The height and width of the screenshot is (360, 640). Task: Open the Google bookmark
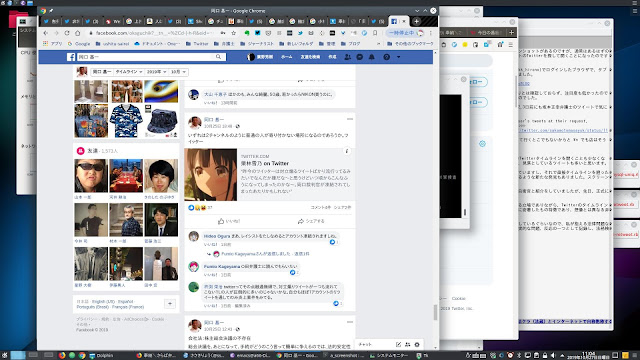click(79, 44)
